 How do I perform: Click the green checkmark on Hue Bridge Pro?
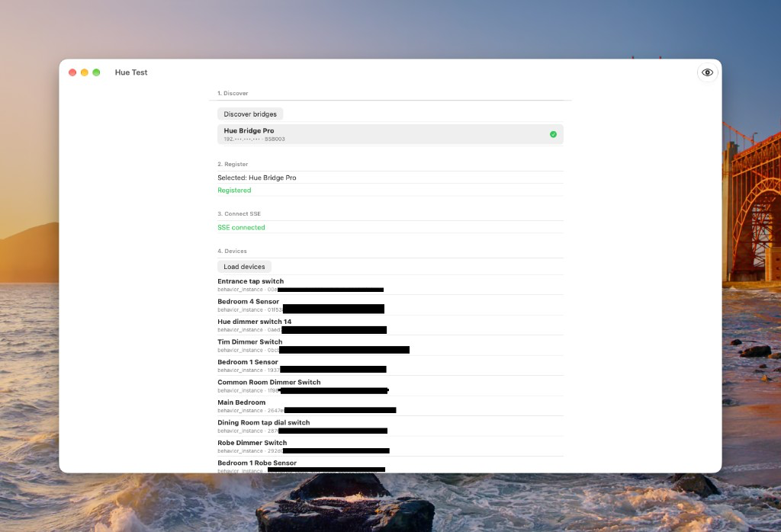[553, 134]
